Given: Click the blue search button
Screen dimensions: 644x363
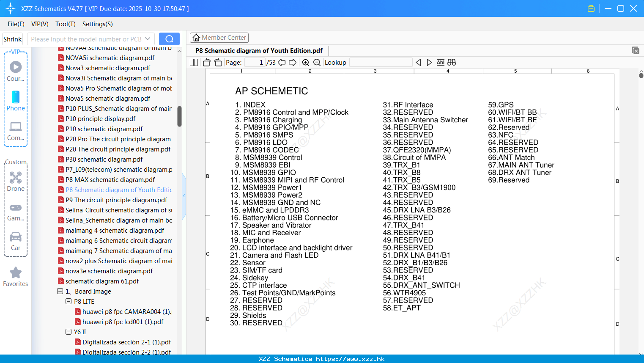Looking at the screenshot, I should tap(169, 39).
